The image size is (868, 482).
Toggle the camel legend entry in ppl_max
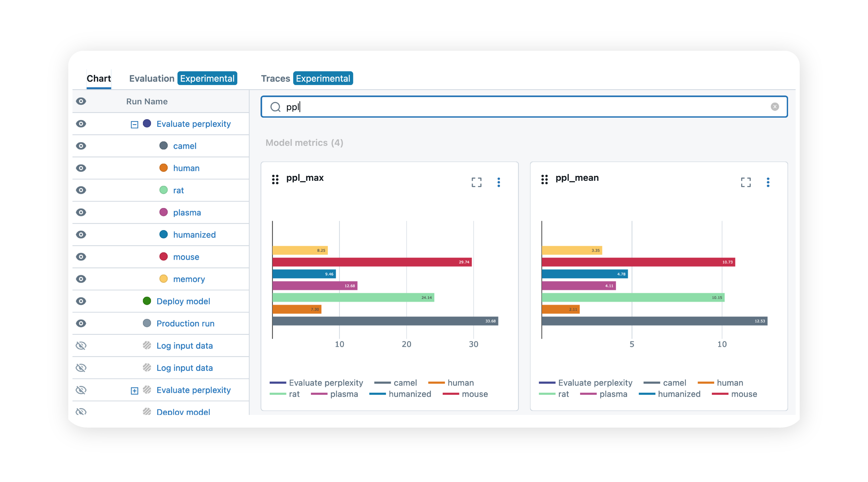click(395, 383)
